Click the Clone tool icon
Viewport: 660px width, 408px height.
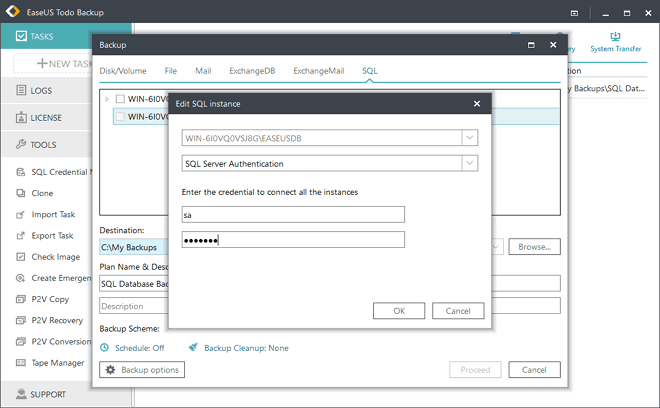pos(23,193)
